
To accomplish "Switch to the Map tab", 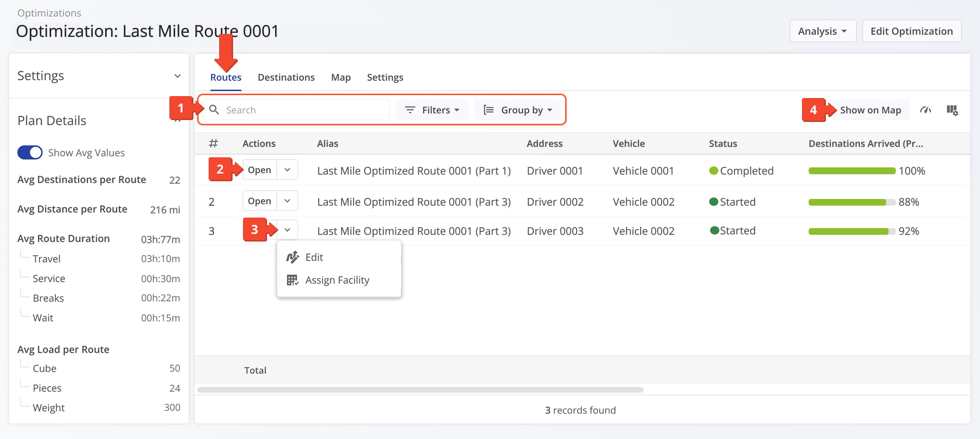I will 341,77.
